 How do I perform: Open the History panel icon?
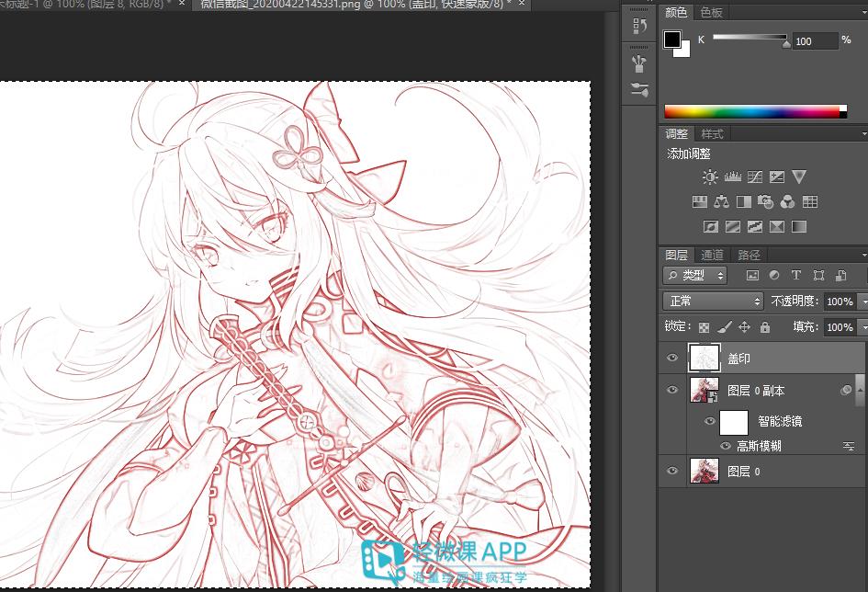(639, 25)
